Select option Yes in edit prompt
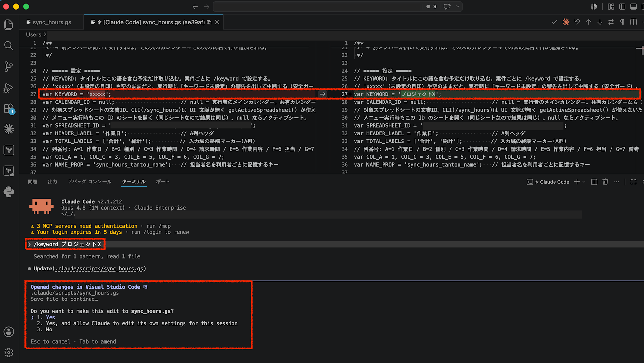 point(50,317)
